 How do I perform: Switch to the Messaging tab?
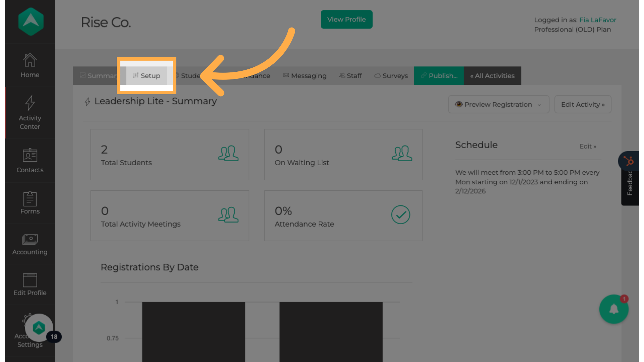coord(305,76)
